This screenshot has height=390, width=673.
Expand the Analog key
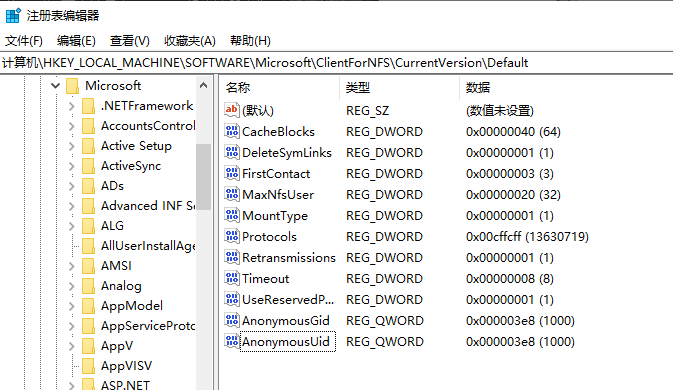72,286
